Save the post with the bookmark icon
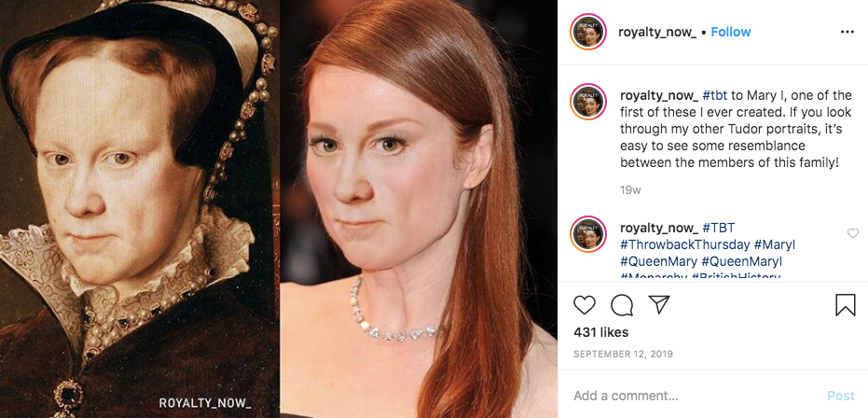868x418 pixels. coord(845,305)
